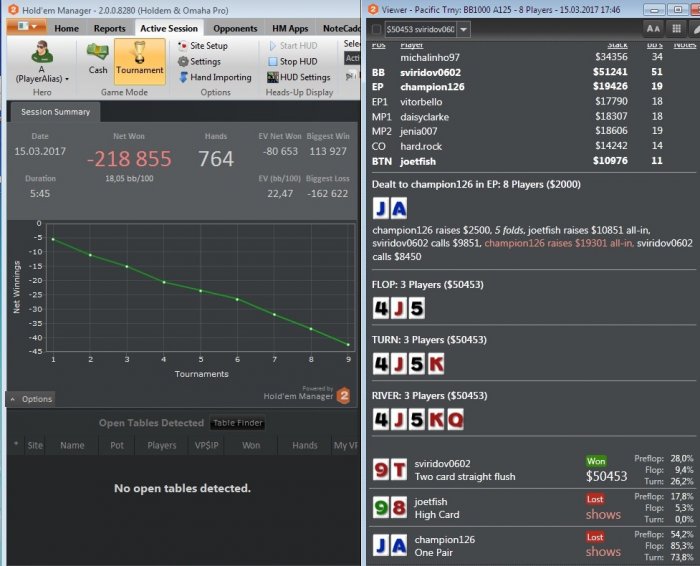
Task: Select player vitorbello in EP1 row
Action: [x=421, y=102]
